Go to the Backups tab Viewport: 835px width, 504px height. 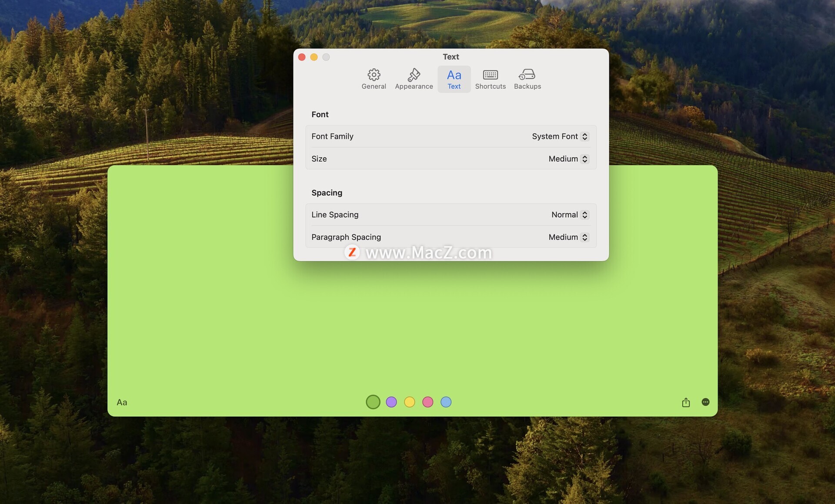tap(527, 79)
